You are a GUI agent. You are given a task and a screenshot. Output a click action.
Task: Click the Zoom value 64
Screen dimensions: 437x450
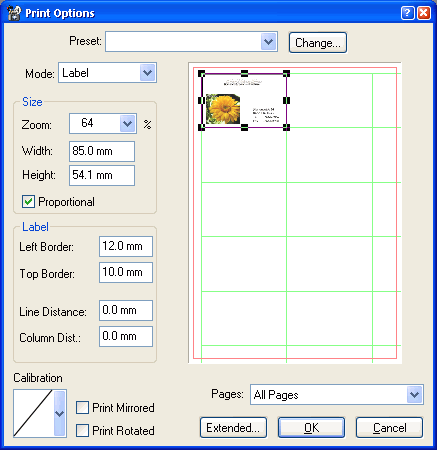pyautogui.click(x=87, y=123)
